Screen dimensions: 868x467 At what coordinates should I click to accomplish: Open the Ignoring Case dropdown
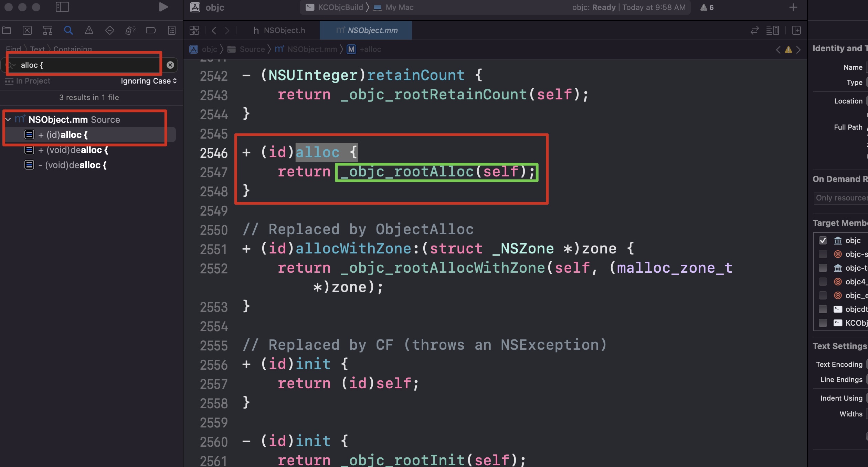click(x=149, y=81)
